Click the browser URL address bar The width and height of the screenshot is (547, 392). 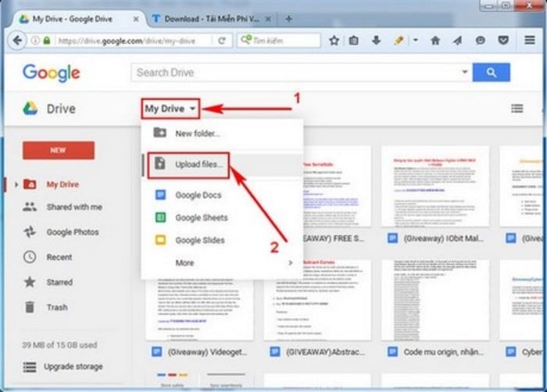click(134, 41)
